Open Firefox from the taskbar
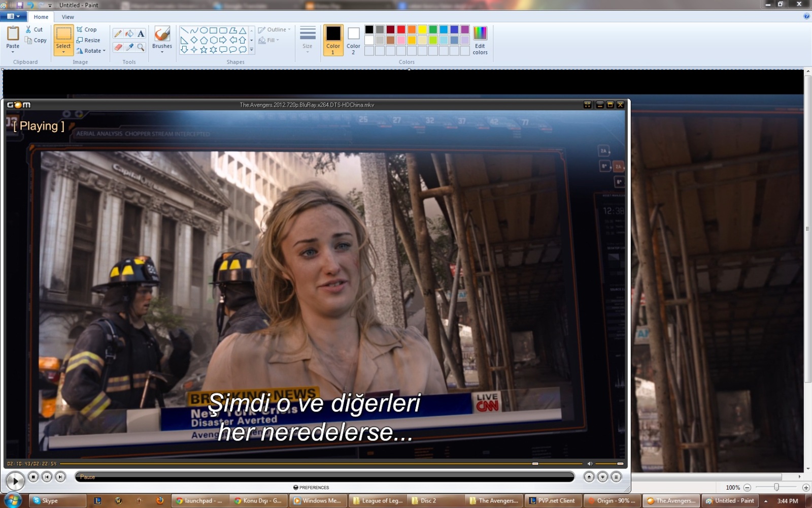Screen dimensions: 812x508 [x=160, y=500]
